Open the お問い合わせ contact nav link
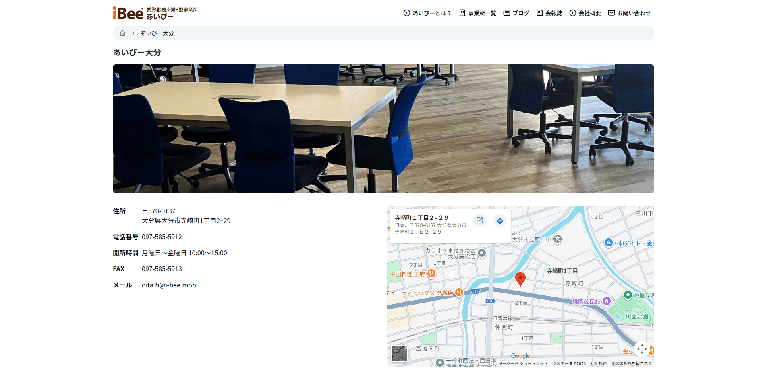This screenshot has height=375, width=767. (x=629, y=13)
